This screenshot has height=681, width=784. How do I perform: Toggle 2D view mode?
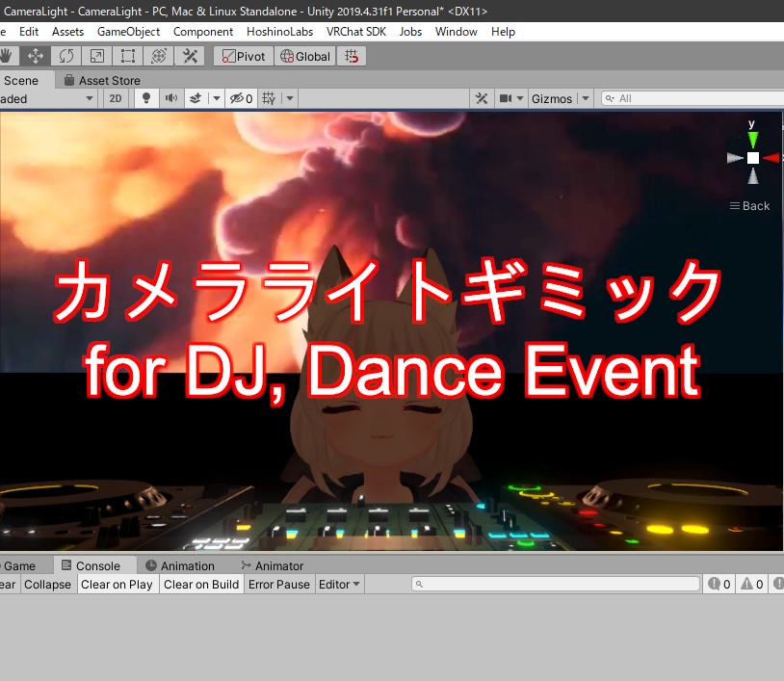tap(116, 98)
